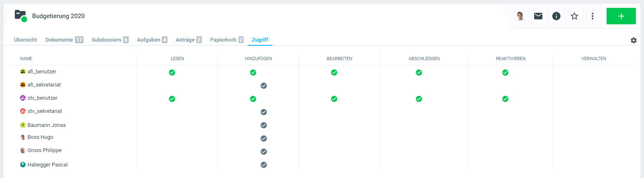Select the Habegger Pascal entry
This screenshot has height=178, width=644.
[x=47, y=165]
